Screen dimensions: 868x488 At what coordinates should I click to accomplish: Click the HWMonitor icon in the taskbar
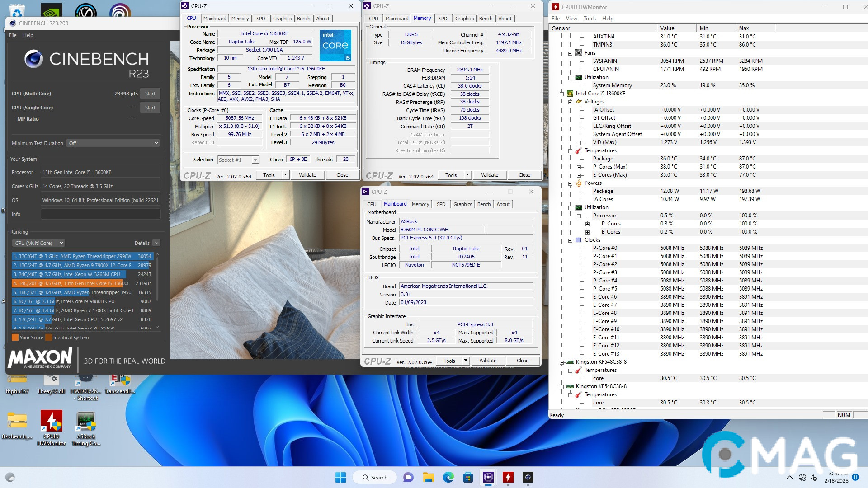pos(508,477)
